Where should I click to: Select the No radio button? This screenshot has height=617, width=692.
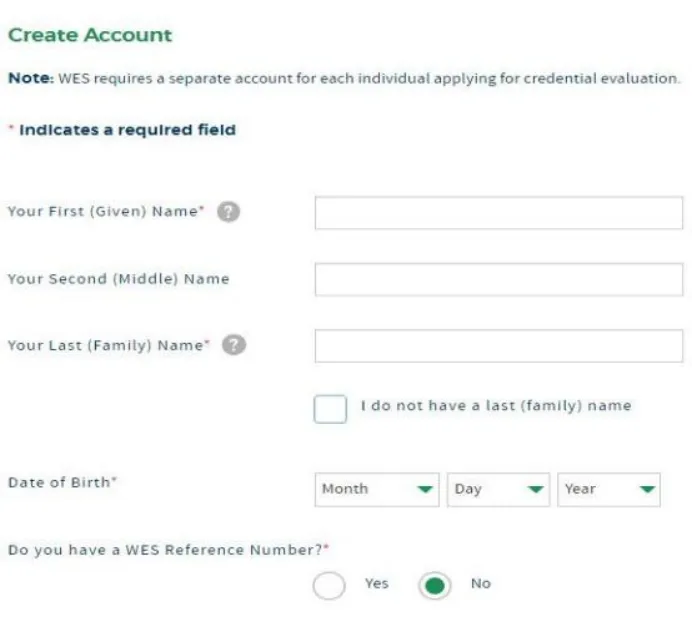435,586
